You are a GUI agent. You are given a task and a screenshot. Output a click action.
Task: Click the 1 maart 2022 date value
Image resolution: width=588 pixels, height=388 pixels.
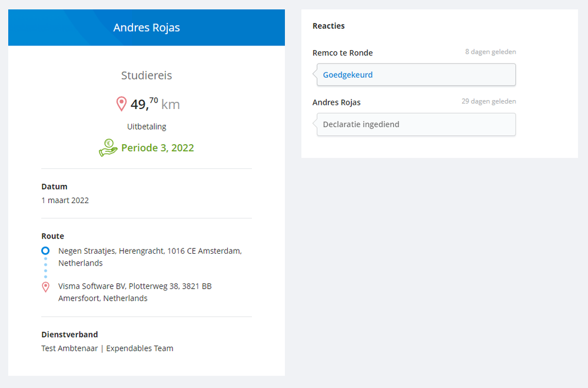point(65,200)
